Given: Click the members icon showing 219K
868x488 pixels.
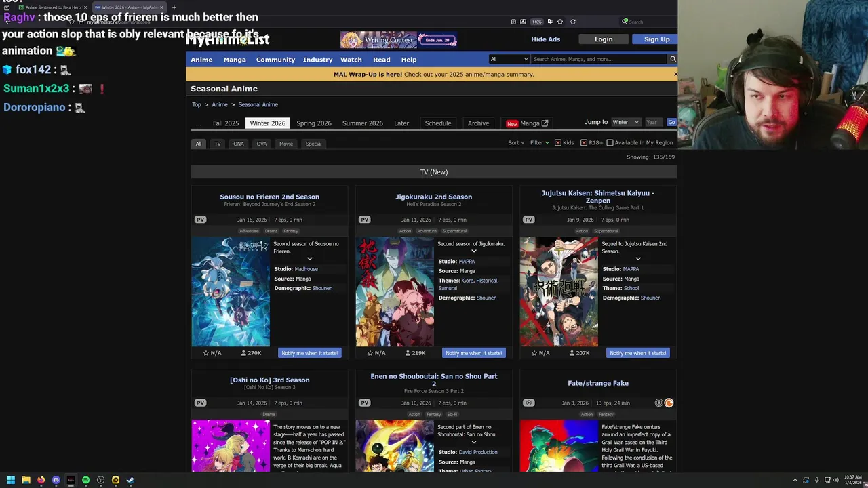Looking at the screenshot, I should coord(408,353).
